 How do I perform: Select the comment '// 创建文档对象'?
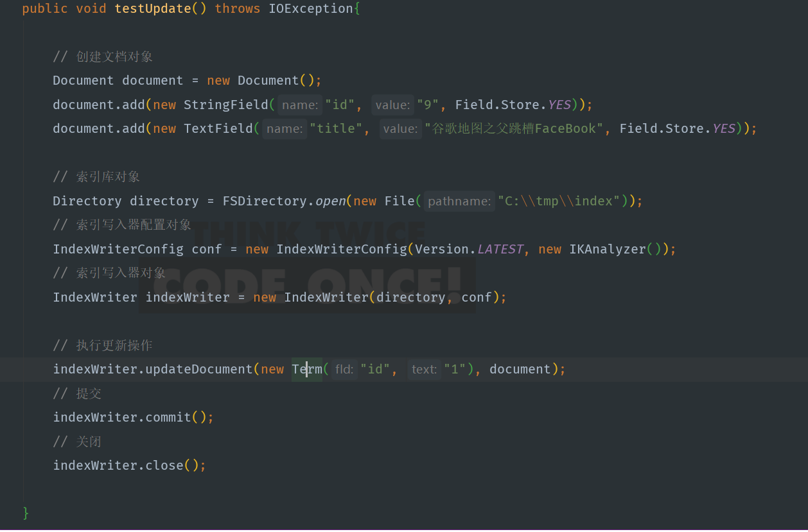(103, 56)
